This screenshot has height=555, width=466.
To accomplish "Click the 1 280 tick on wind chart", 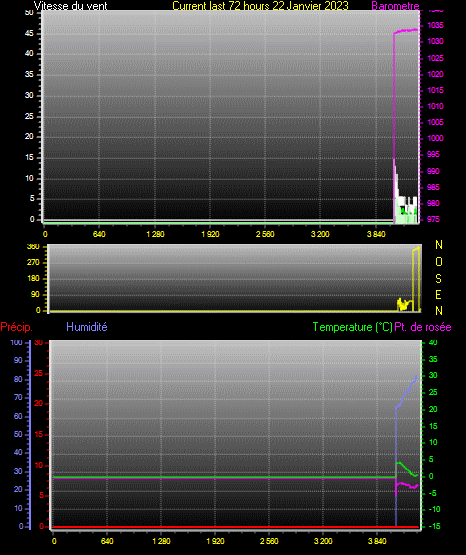I will pos(155,234).
